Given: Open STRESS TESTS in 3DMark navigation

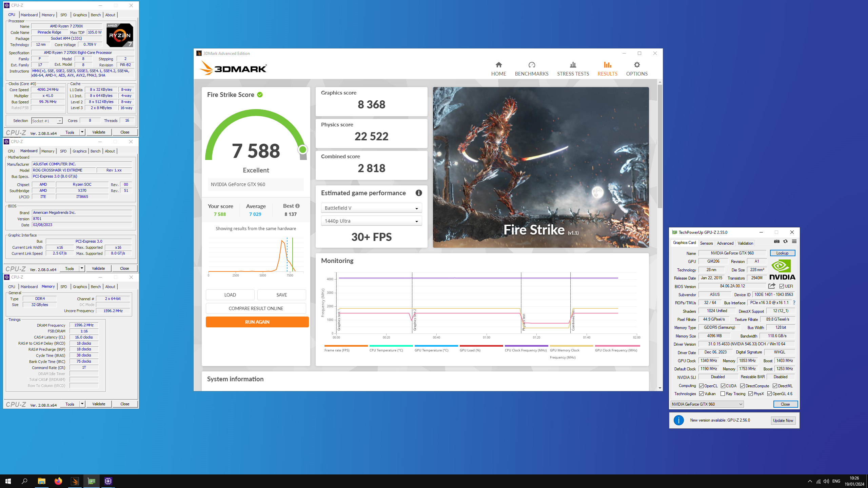Looking at the screenshot, I should pyautogui.click(x=573, y=69).
